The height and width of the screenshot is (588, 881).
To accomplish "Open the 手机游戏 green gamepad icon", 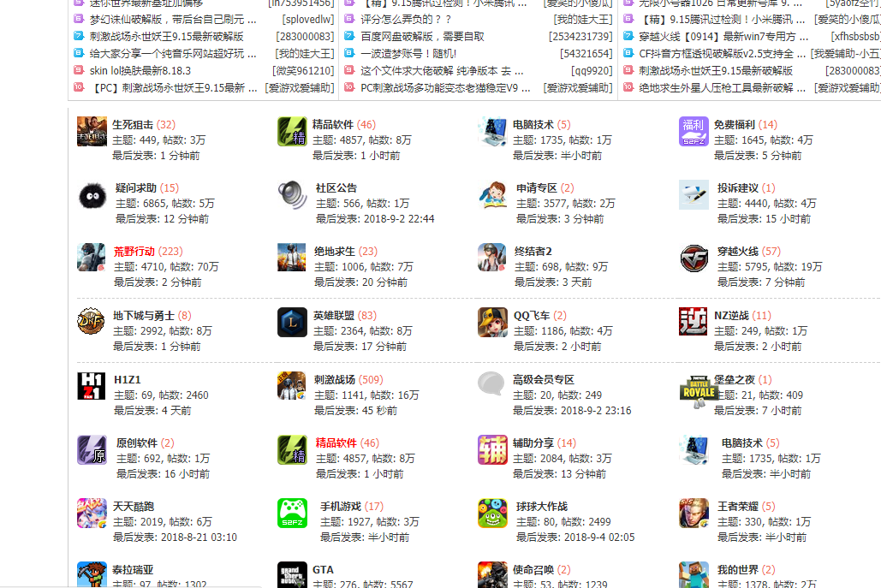I will (x=292, y=514).
